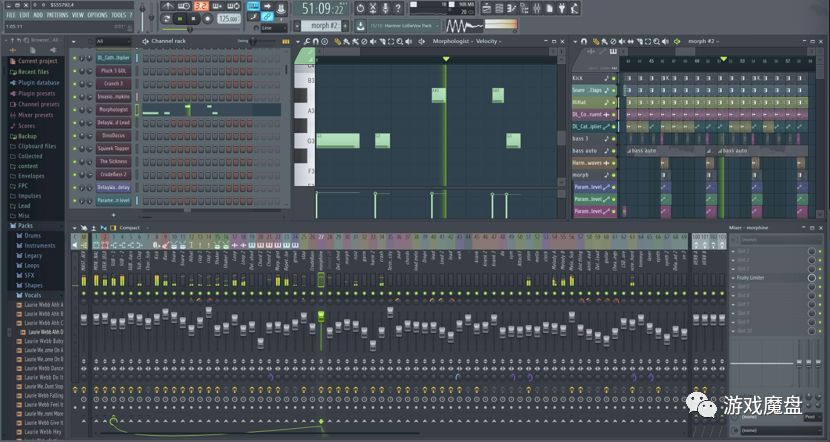Select the Squeek Topper channel button
Viewport: 830px width, 442px height.
pyautogui.click(x=114, y=149)
